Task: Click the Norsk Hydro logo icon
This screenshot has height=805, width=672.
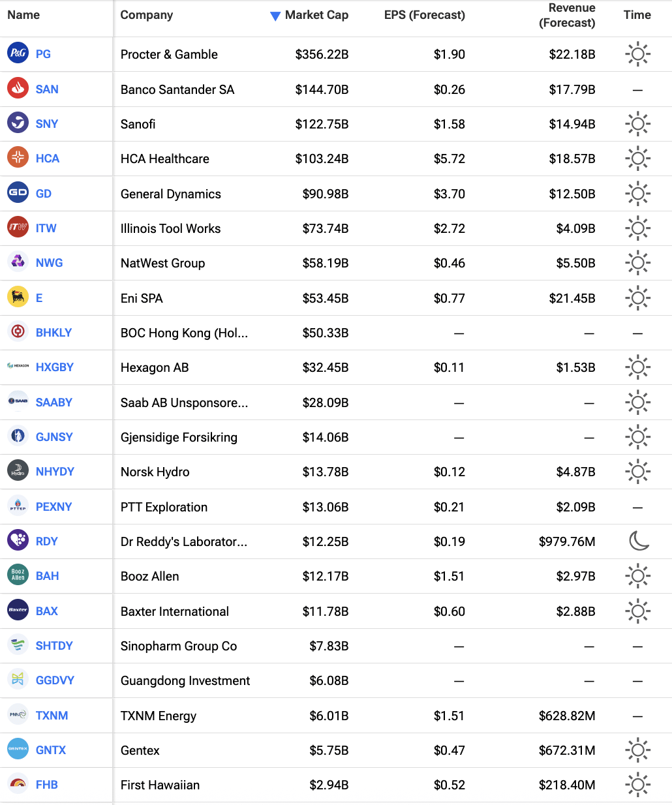Action: 18,471
